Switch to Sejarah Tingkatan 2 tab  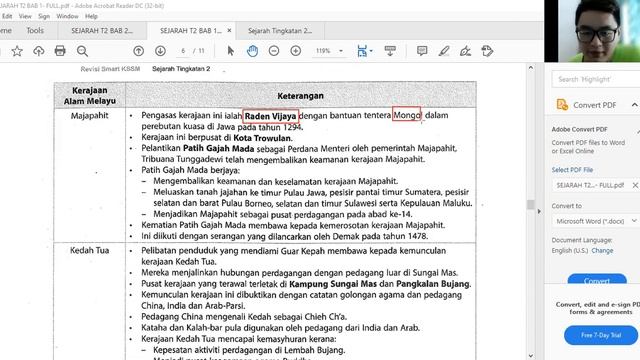click(280, 31)
